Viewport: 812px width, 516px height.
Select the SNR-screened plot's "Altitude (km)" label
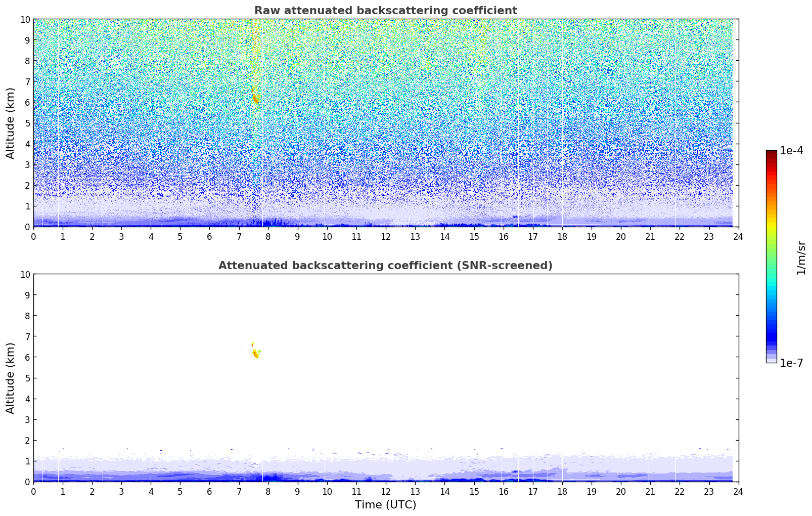coord(11,378)
